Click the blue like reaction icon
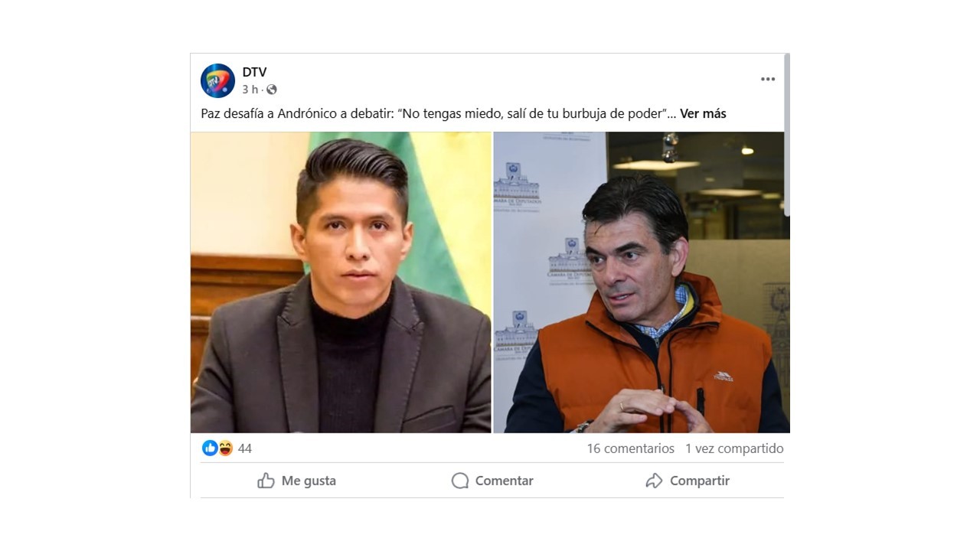This screenshot has height=551, width=980. (x=210, y=448)
